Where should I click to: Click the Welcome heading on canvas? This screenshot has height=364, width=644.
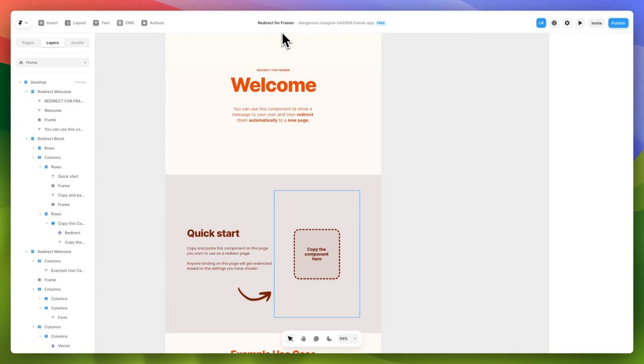(x=273, y=85)
